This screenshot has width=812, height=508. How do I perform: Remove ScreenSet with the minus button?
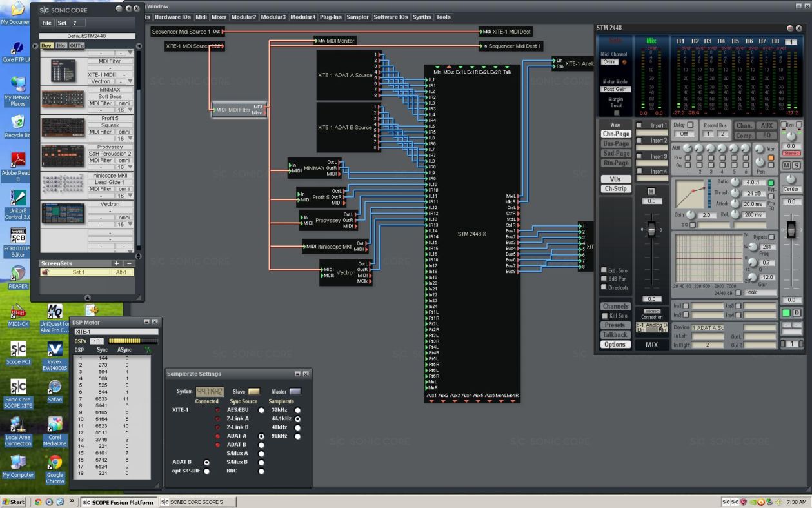pos(128,263)
